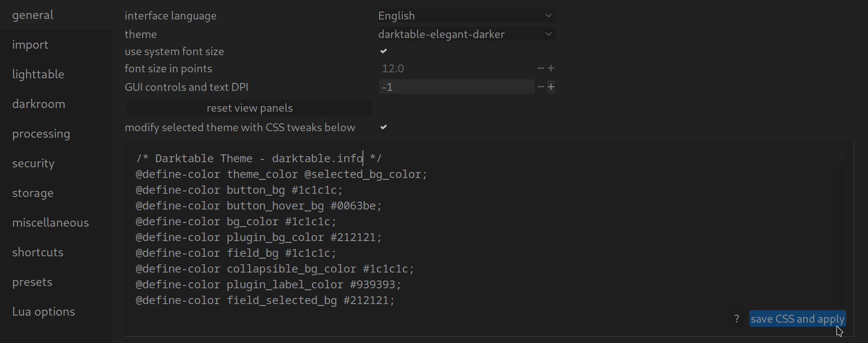Toggle the use system font size checkbox
Viewport: 868px width, 343px height.
coord(384,51)
